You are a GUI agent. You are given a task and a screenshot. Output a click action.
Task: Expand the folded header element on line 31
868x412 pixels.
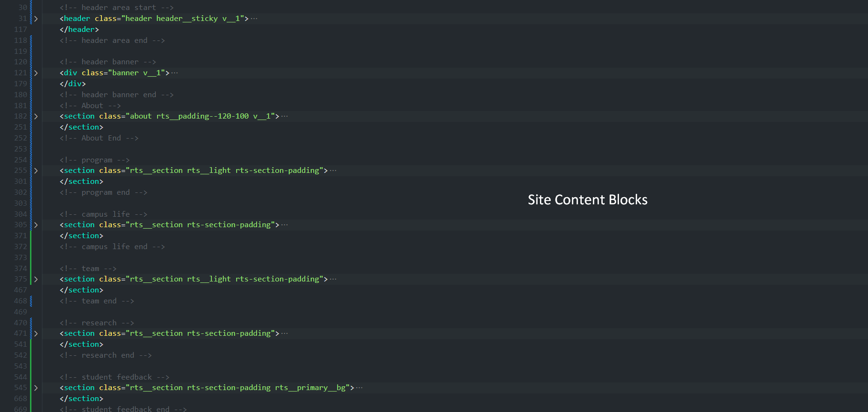pyautogui.click(x=36, y=19)
